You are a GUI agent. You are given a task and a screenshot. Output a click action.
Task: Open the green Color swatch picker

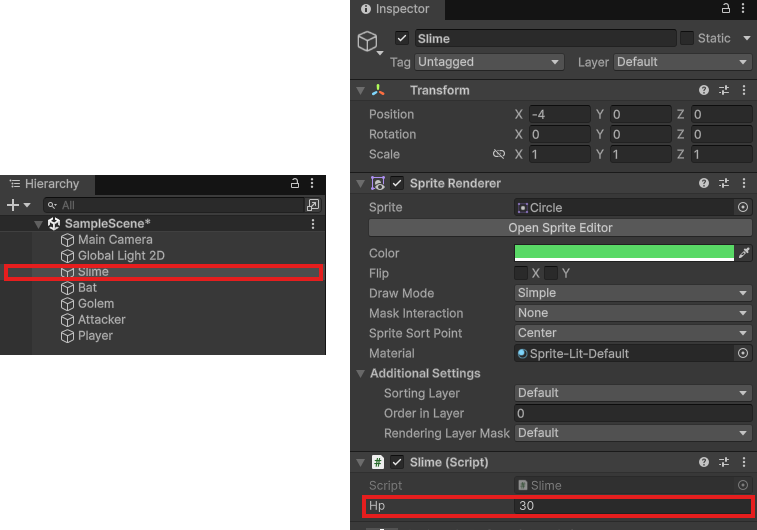point(624,253)
